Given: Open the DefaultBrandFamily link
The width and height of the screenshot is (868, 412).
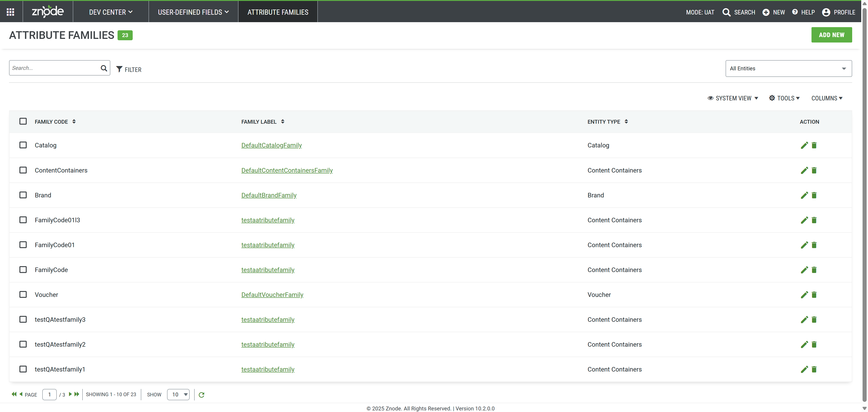Looking at the screenshot, I should 269,195.
